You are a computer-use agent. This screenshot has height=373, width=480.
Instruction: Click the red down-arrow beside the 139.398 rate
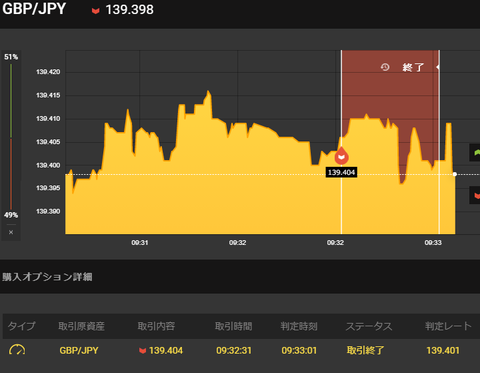point(96,11)
